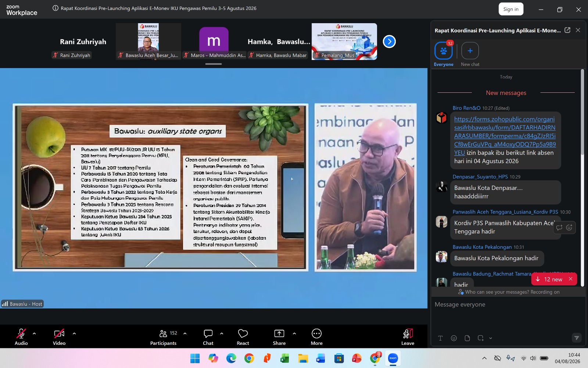Open File Explorer from the taskbar

[303, 358]
